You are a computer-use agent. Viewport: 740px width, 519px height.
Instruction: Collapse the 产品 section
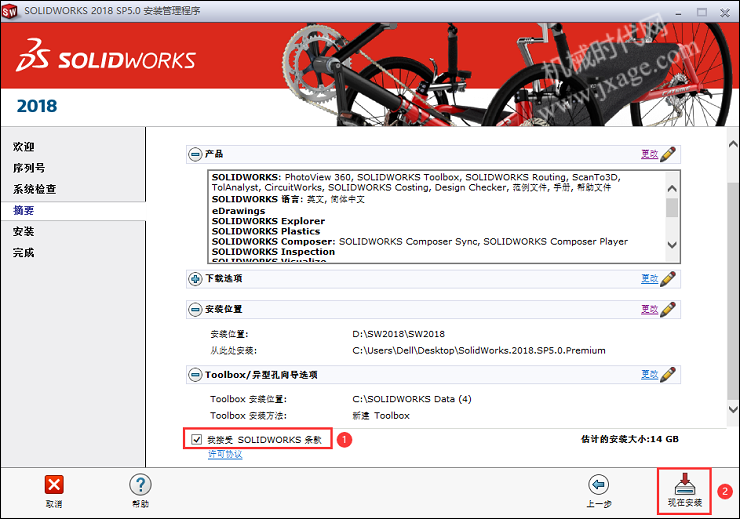coord(195,154)
